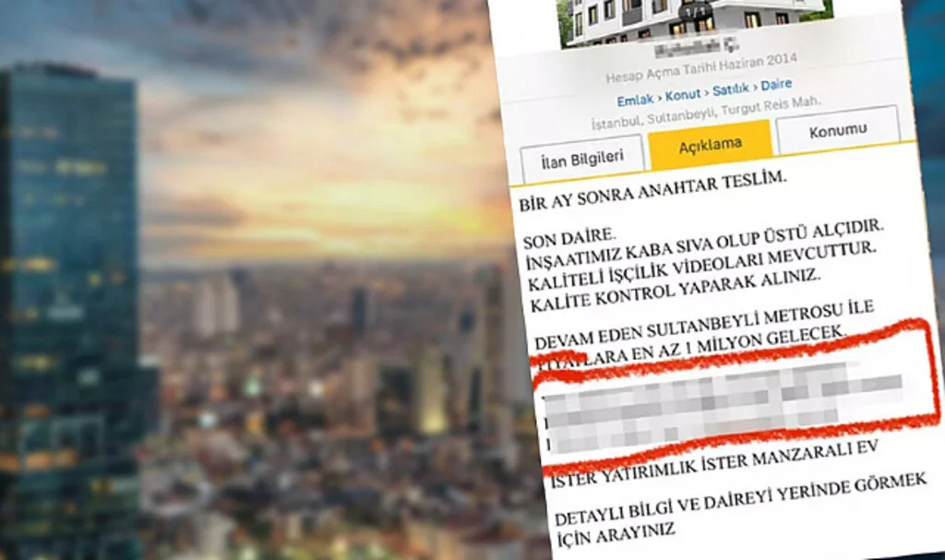Open the Satılık breadcrumb link
945x560 pixels.
tap(731, 89)
